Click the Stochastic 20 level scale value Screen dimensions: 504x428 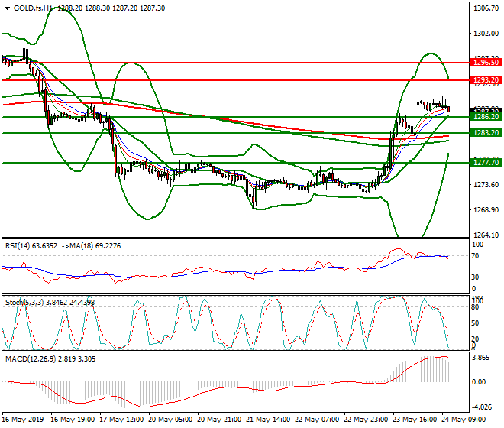476,339
